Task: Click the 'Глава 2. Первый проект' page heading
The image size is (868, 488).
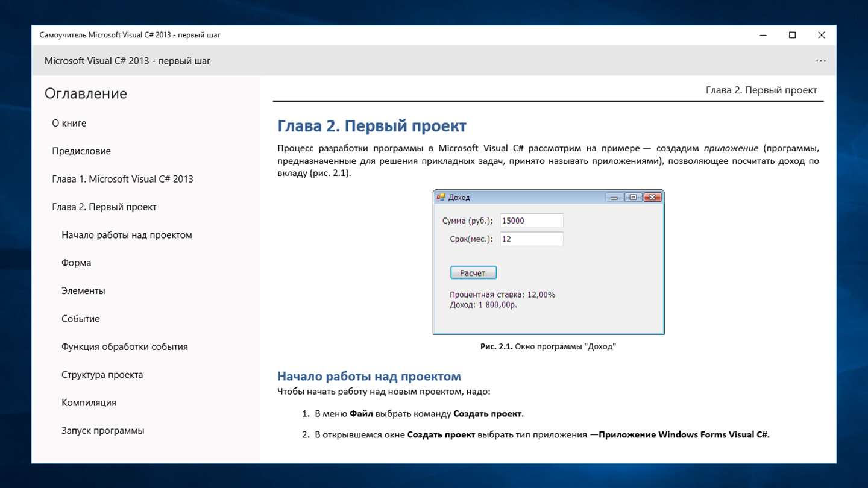Action: 372,126
